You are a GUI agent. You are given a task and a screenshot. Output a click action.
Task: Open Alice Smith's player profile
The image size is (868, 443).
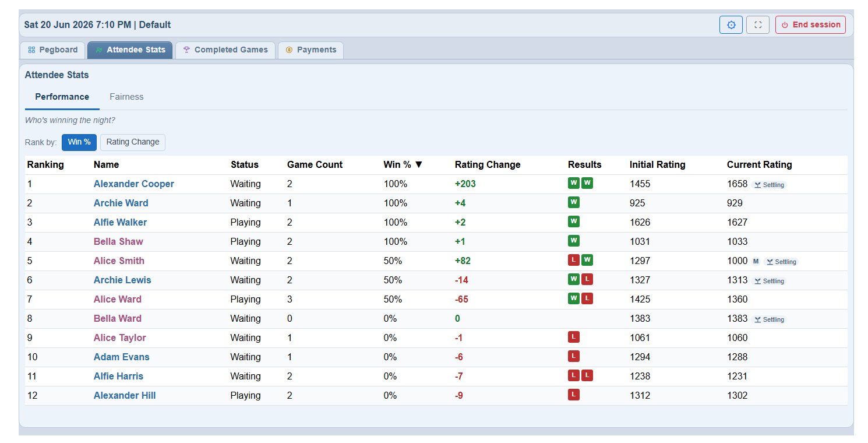click(x=119, y=261)
